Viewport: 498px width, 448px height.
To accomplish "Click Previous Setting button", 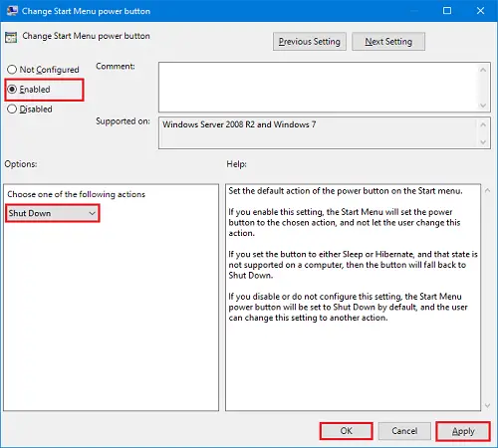I will click(x=310, y=42).
